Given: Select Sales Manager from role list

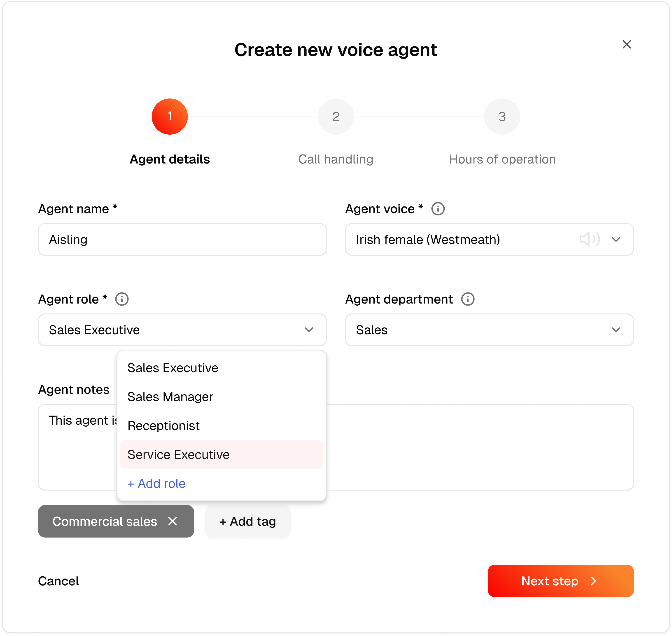Looking at the screenshot, I should coord(170,397).
